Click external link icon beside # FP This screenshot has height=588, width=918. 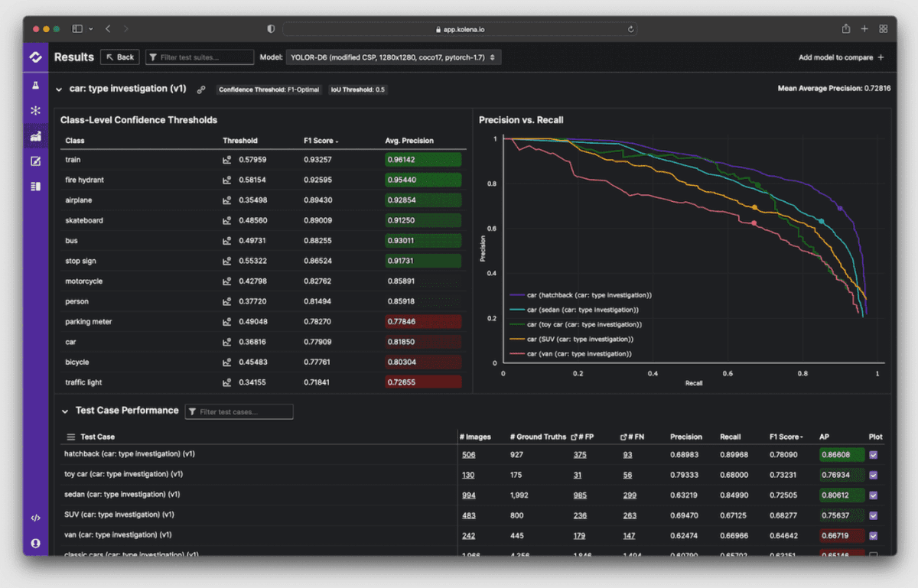pos(575,437)
